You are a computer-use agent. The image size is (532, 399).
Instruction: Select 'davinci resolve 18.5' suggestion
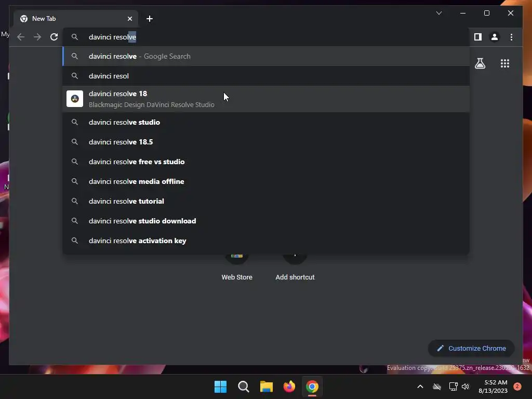267,142
